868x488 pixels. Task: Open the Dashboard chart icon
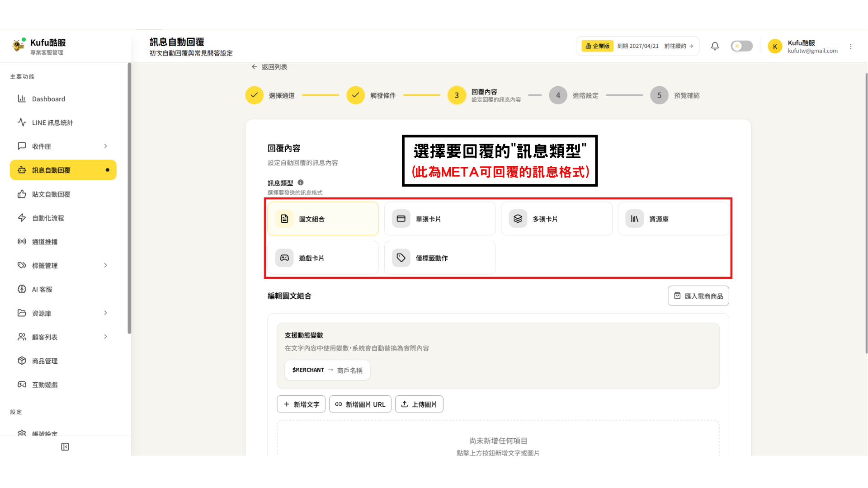point(22,99)
